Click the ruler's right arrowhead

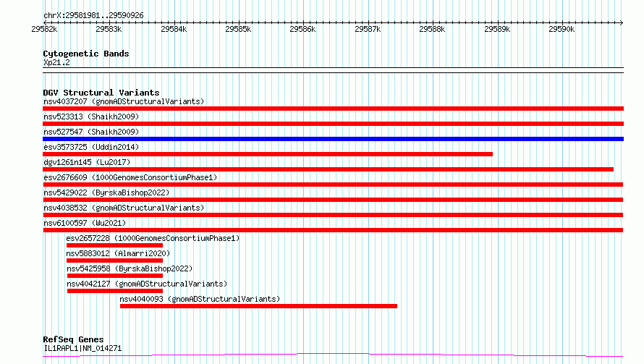(x=622, y=22)
